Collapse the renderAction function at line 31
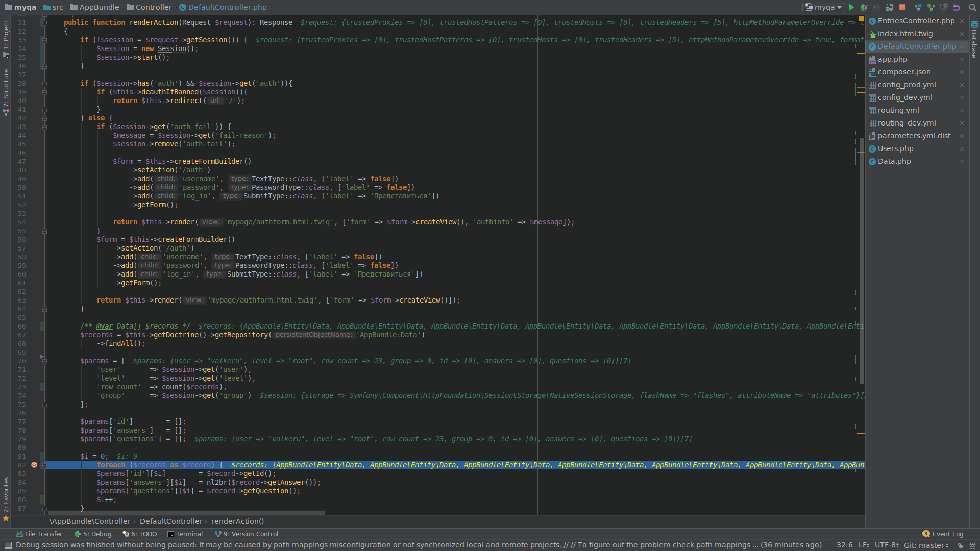Screen dimensions: 980x551 [44, 23]
